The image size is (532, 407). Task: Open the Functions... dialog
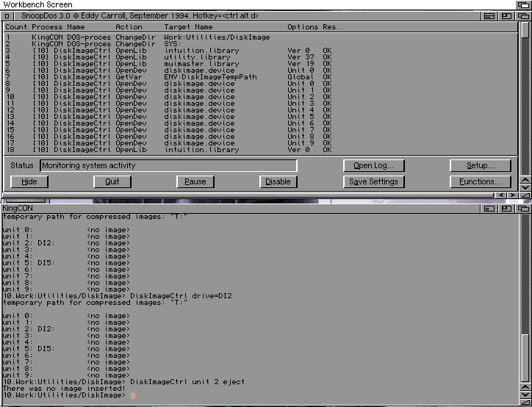pos(480,181)
